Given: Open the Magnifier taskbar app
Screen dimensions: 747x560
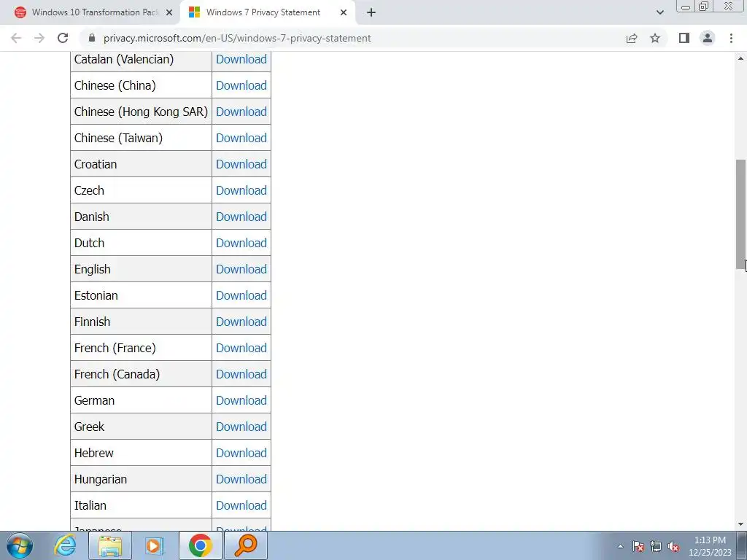Looking at the screenshot, I should (246, 545).
